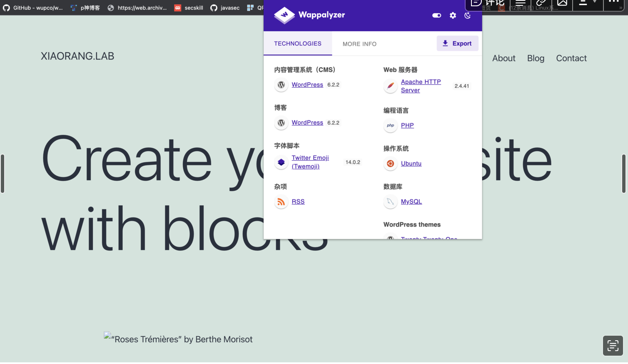Click the Roses Trémières image placeholder

(178, 339)
